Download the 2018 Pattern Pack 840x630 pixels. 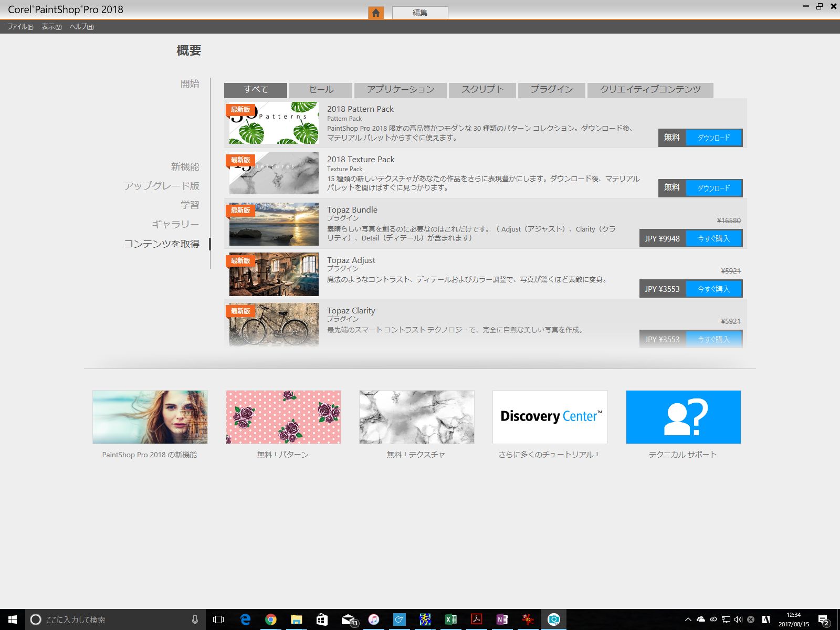click(x=714, y=138)
